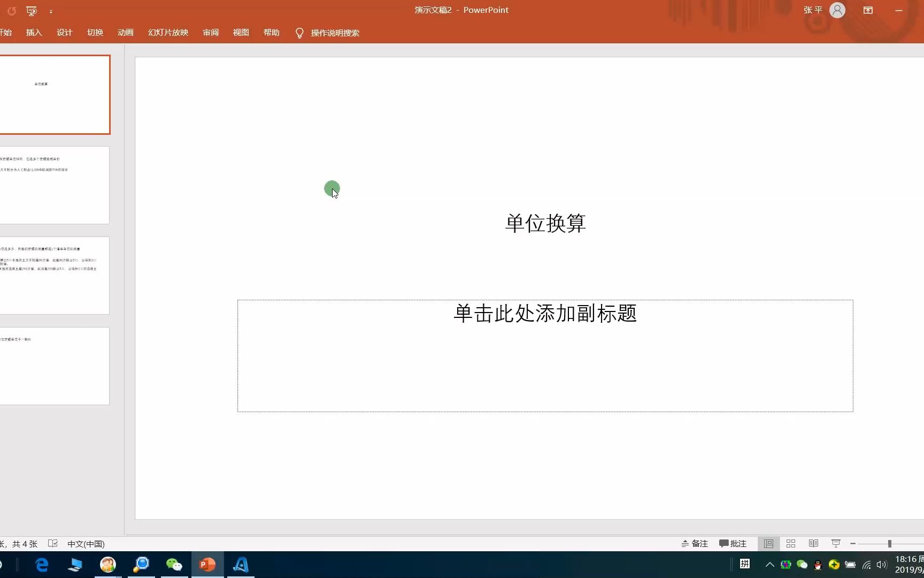Viewport: 924px width, 578px height.
Task: Switch to Normal view icon
Action: (768, 544)
